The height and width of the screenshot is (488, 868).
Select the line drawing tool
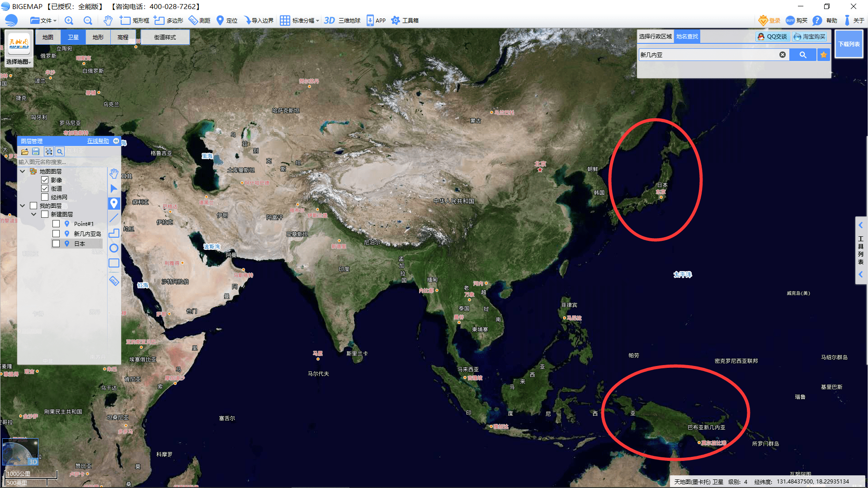point(114,218)
